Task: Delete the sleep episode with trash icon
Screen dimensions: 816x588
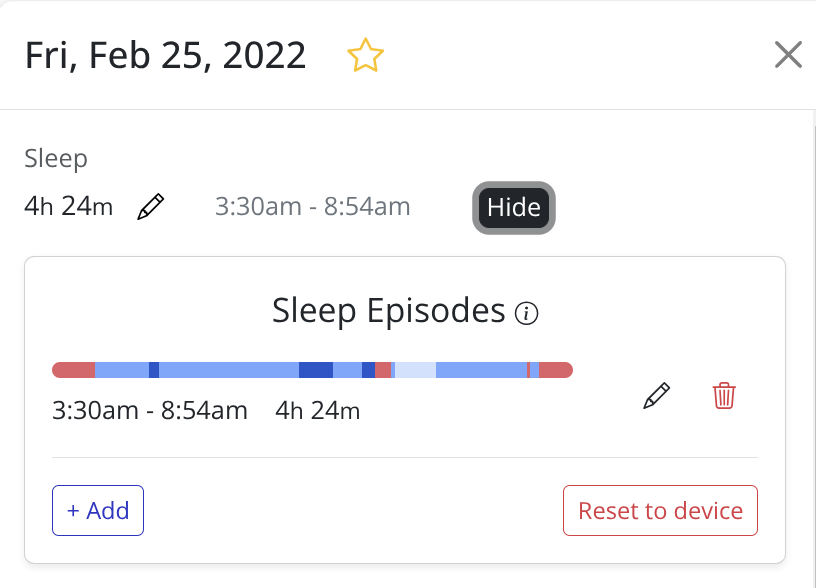Action: coord(724,396)
